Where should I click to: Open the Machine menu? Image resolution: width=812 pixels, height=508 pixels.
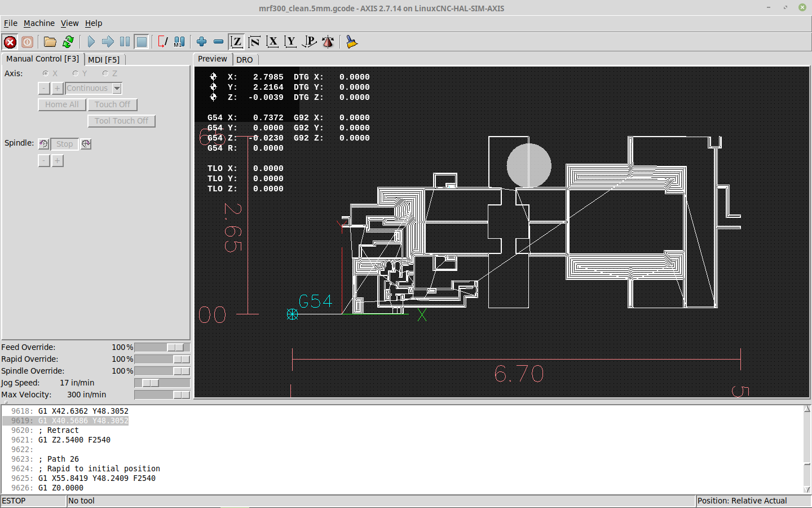point(39,23)
